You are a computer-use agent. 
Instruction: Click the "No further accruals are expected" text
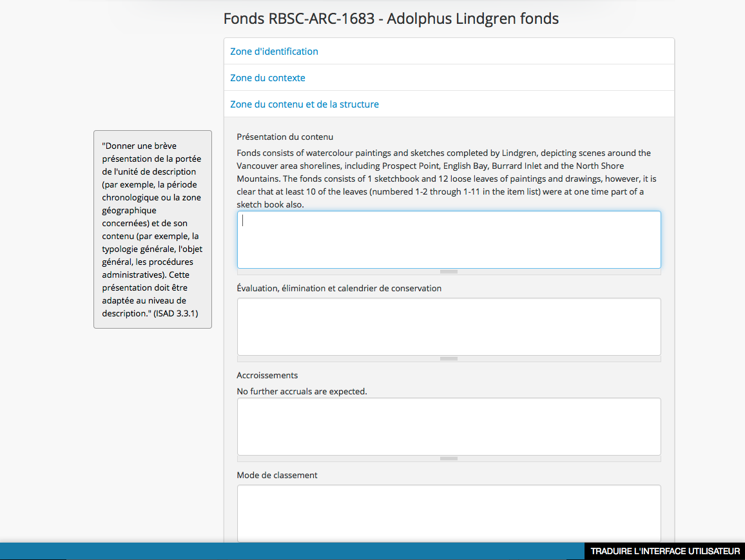(302, 391)
